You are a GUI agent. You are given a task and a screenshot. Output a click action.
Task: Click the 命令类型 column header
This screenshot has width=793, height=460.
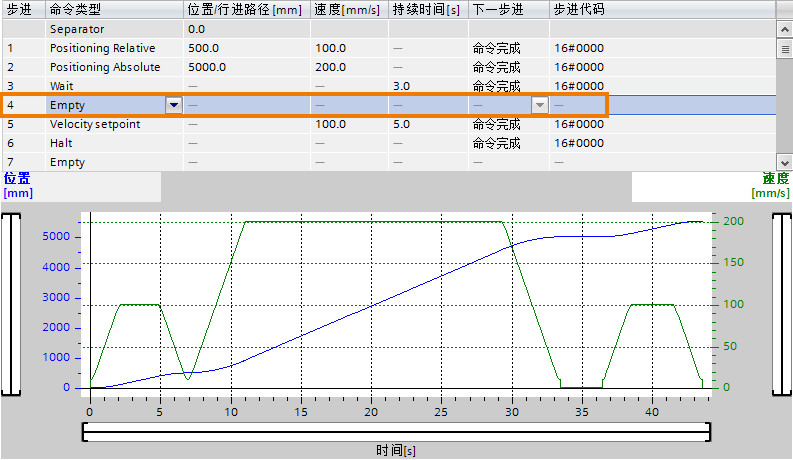[x=75, y=10]
